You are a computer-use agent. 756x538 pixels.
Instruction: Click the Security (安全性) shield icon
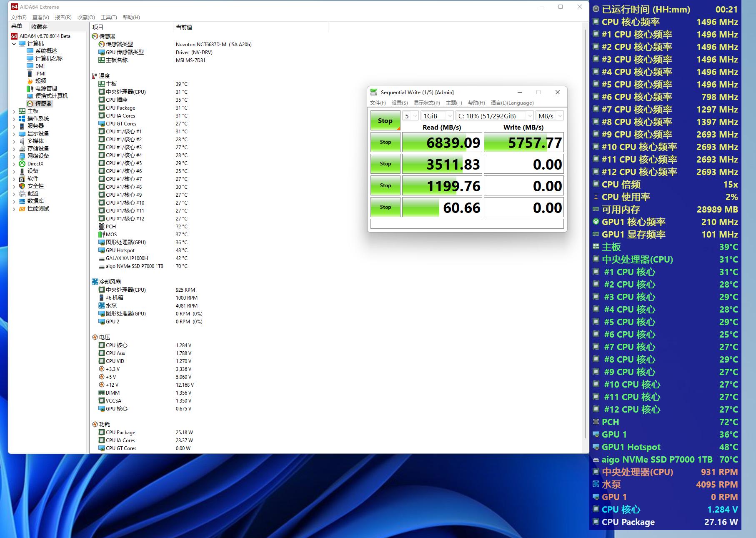[22, 186]
